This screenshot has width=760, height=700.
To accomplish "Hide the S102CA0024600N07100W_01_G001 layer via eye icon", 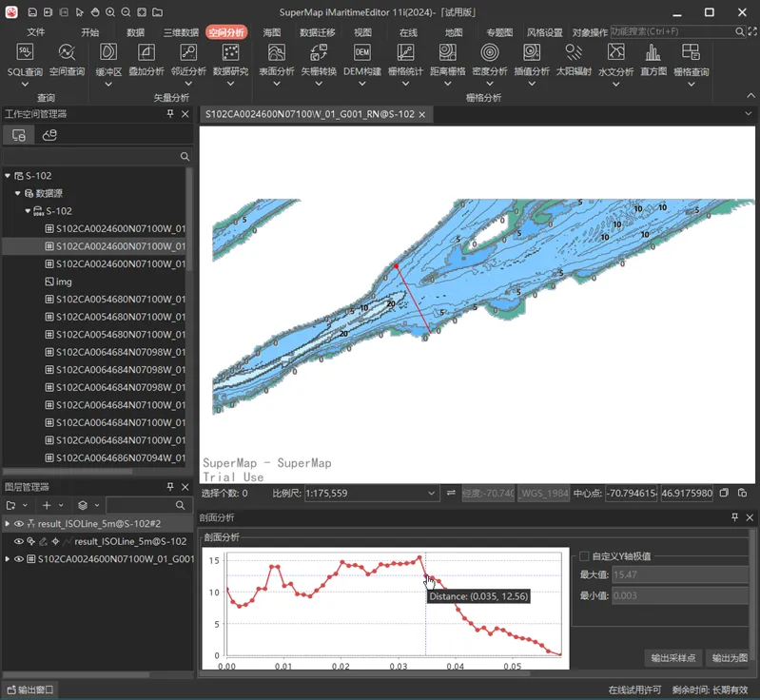I will point(19,559).
